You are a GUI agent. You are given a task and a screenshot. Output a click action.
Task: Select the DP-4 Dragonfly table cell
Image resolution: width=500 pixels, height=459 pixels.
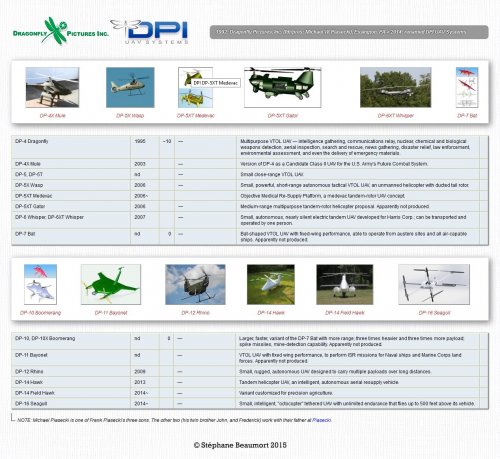point(71,147)
